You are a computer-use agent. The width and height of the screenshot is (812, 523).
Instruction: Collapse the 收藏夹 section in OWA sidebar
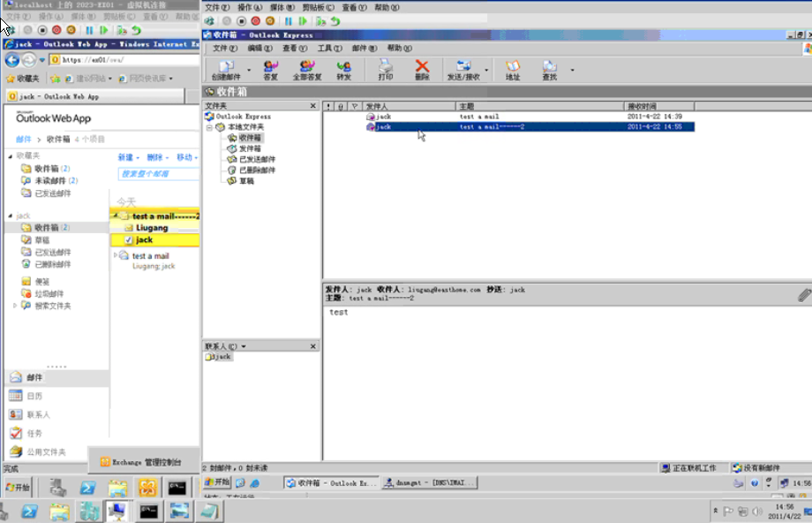click(x=11, y=155)
